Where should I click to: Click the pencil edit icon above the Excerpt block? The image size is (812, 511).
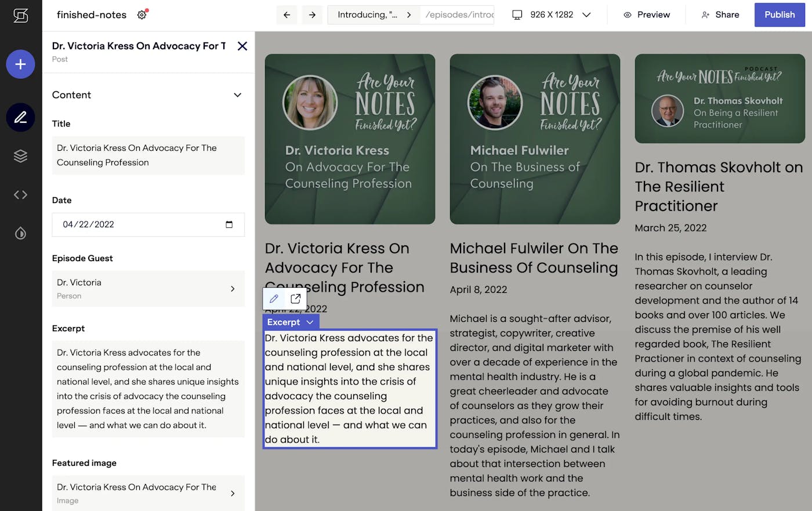click(x=274, y=298)
